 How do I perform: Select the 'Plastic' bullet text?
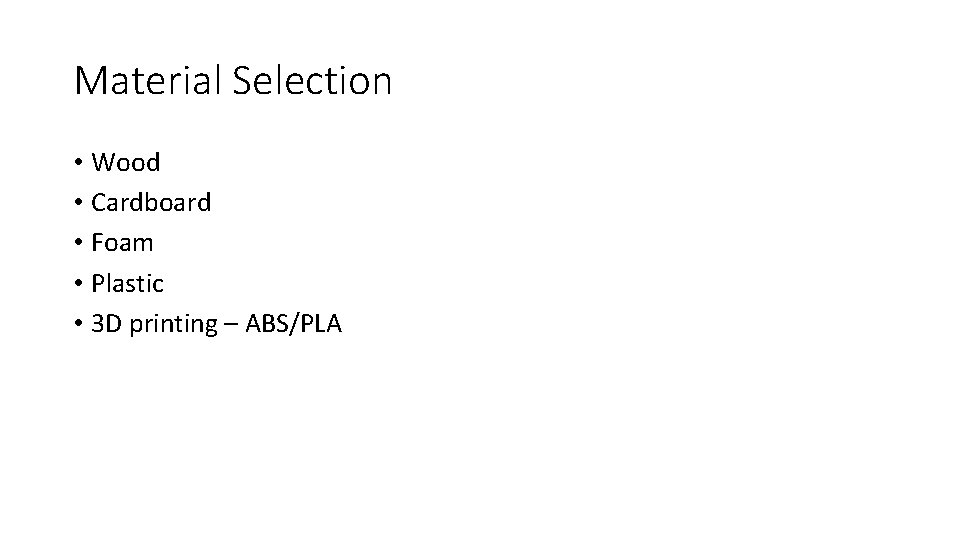click(127, 283)
